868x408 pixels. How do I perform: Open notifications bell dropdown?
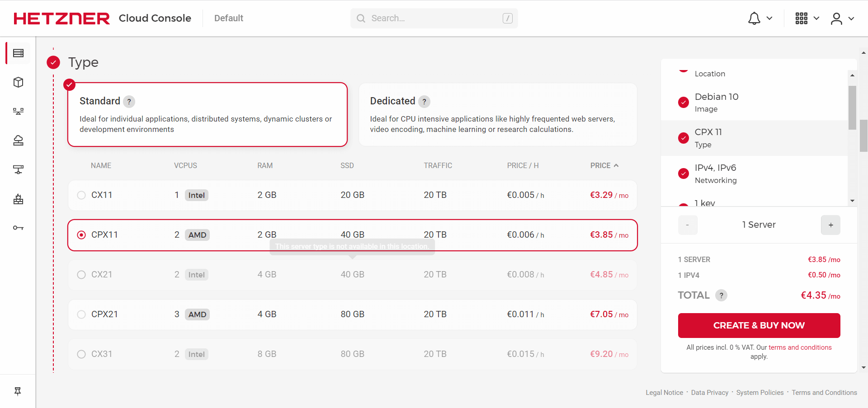coord(759,19)
